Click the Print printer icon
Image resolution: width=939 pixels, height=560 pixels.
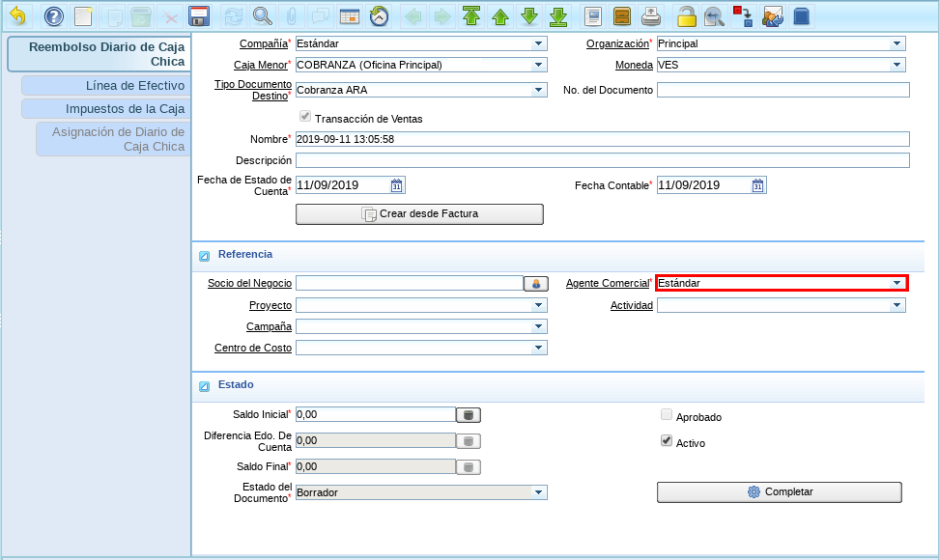click(x=651, y=16)
